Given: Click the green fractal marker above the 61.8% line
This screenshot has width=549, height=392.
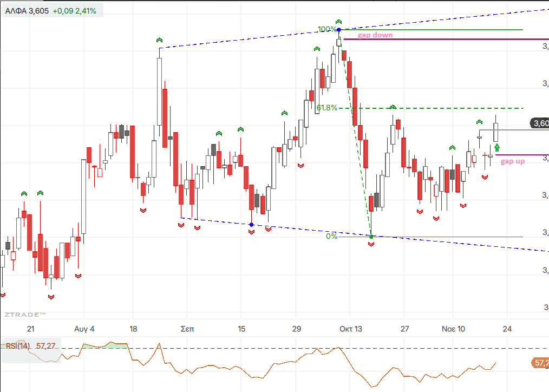Looking at the screenshot, I should pyautogui.click(x=393, y=107).
